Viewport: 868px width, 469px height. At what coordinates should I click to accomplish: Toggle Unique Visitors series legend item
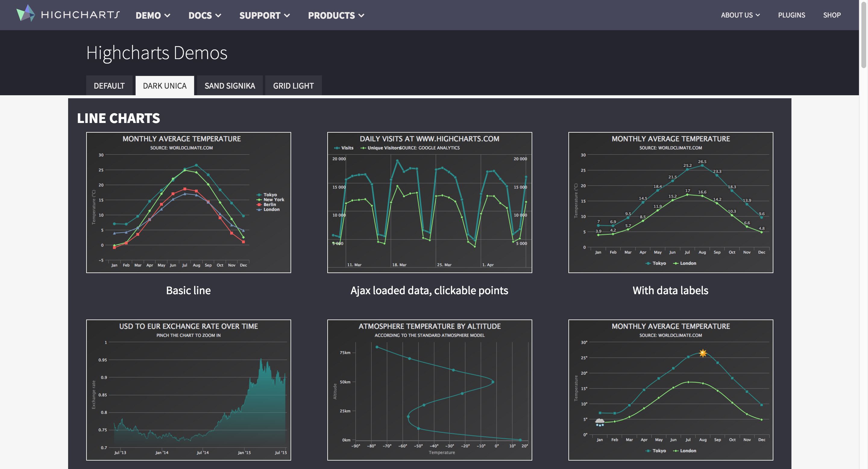click(x=380, y=148)
